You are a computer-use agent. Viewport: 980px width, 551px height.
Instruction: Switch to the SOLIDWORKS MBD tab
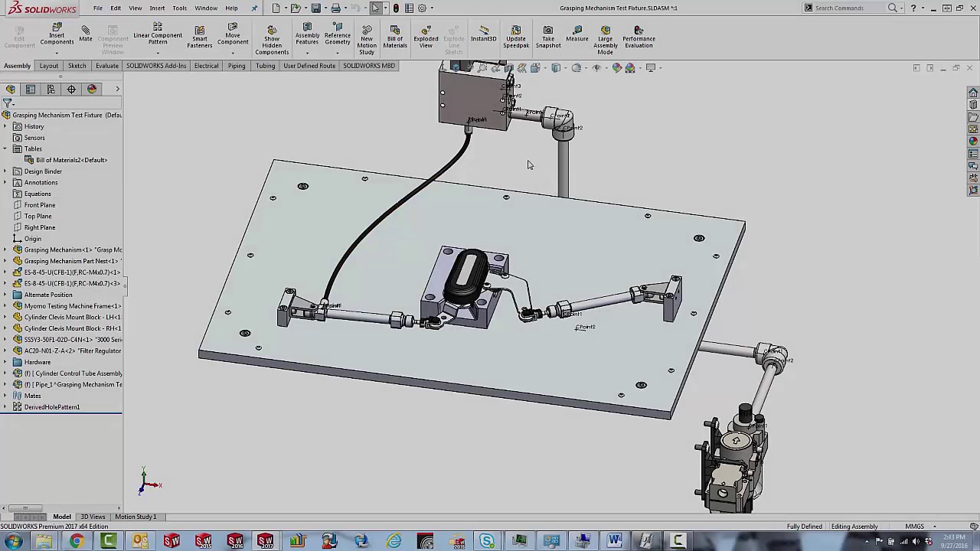(369, 66)
